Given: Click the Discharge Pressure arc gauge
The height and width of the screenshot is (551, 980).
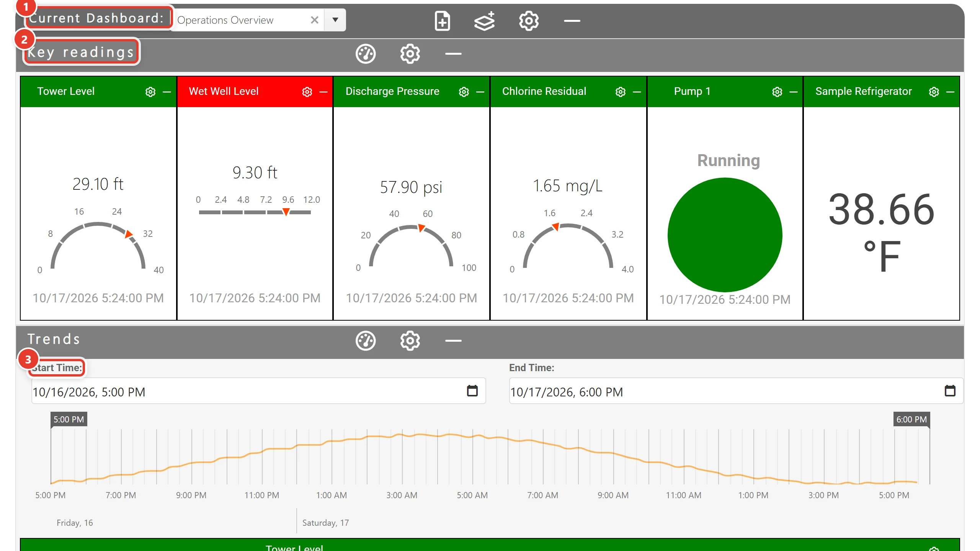Looking at the screenshot, I should click(411, 246).
